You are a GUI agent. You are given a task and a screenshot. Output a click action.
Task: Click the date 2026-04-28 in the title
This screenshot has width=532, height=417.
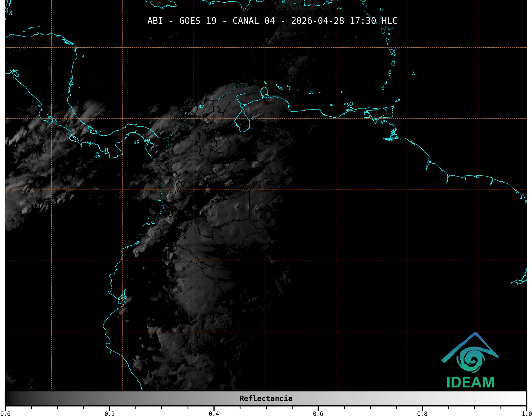click(317, 21)
